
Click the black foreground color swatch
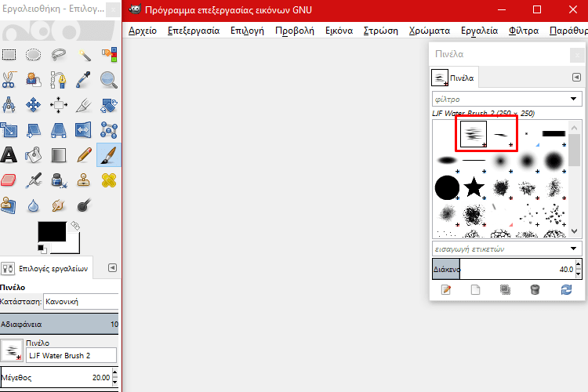tap(52, 231)
